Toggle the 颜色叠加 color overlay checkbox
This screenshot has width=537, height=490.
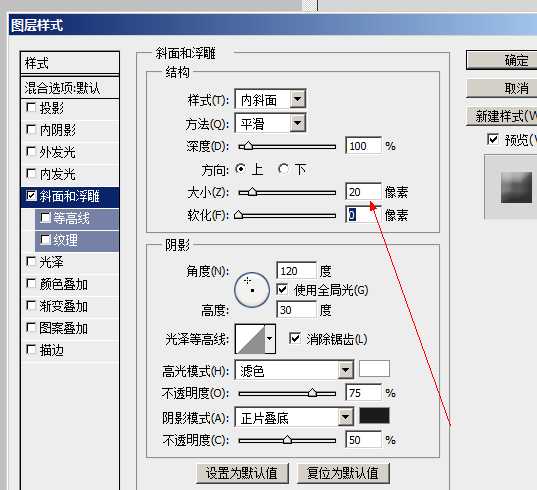pyautogui.click(x=31, y=284)
